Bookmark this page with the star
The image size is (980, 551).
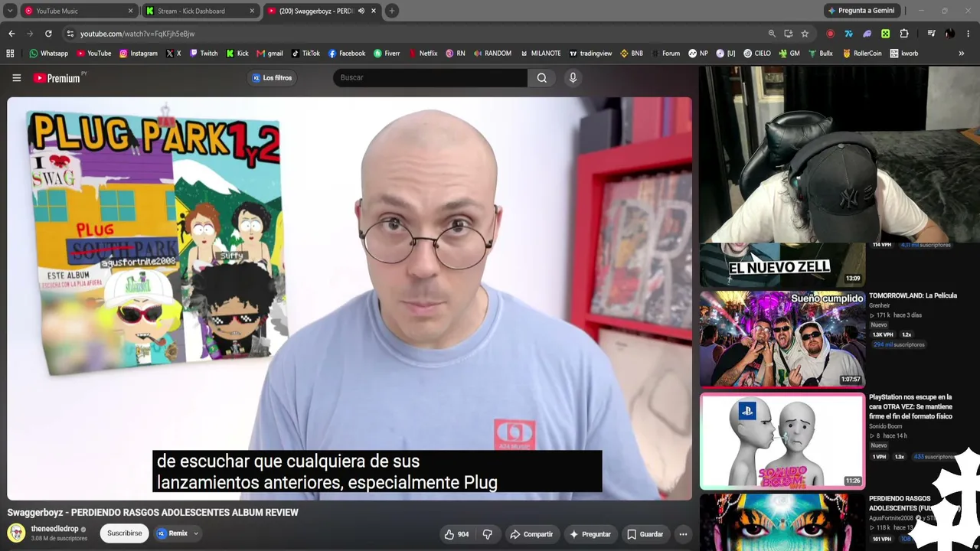[805, 34]
